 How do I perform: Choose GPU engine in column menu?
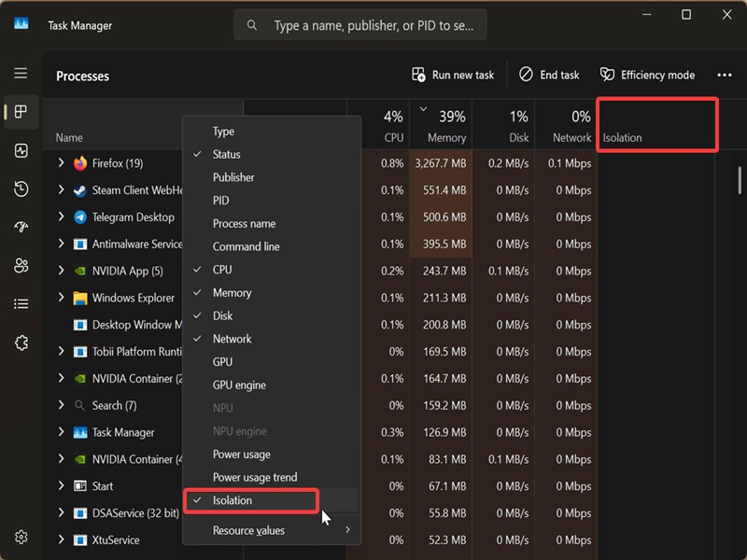click(272, 385)
